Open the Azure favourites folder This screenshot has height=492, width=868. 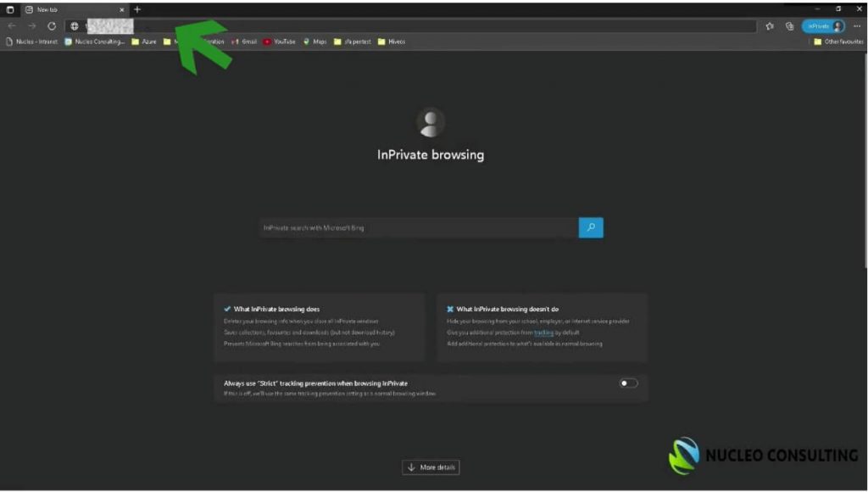tap(144, 42)
